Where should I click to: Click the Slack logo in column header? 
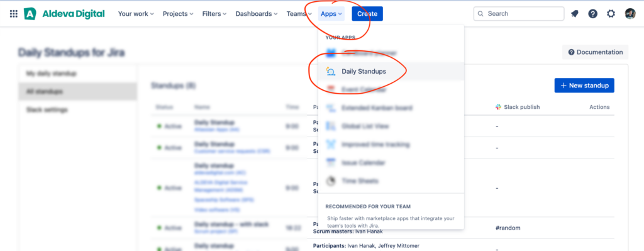[x=499, y=107]
